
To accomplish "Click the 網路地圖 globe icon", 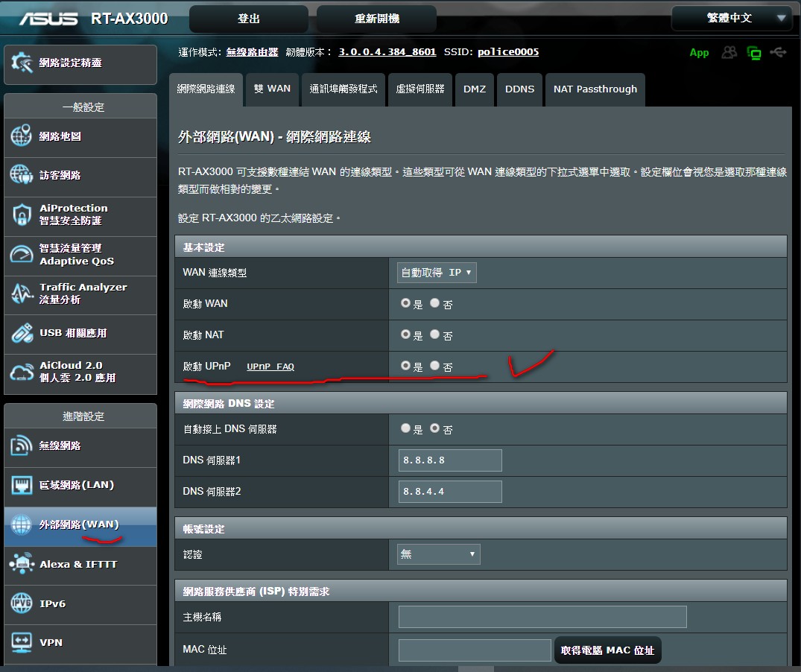I will coord(22,136).
